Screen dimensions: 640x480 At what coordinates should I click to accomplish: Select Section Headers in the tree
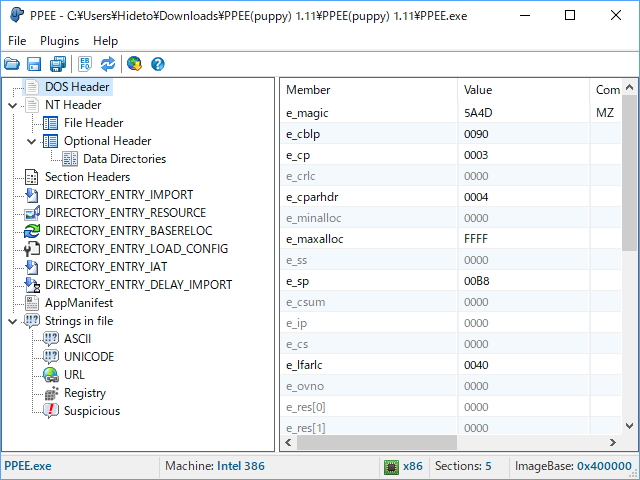coord(87,177)
